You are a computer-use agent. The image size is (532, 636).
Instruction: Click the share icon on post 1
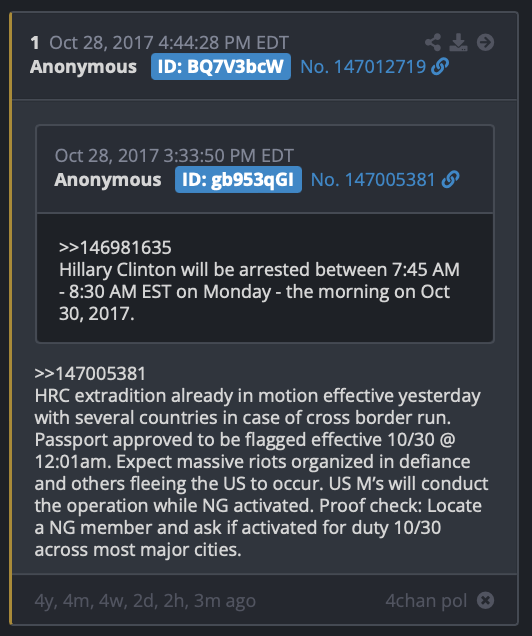[433, 42]
